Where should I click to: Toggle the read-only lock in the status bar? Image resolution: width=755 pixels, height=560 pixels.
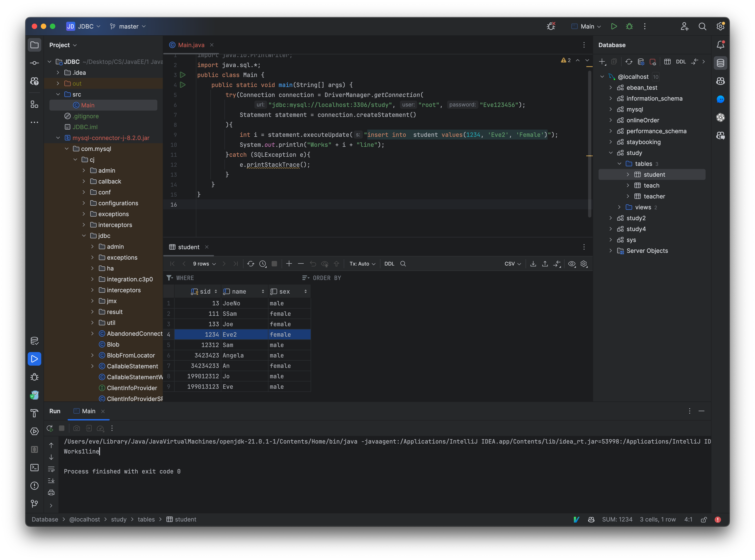pos(704,519)
